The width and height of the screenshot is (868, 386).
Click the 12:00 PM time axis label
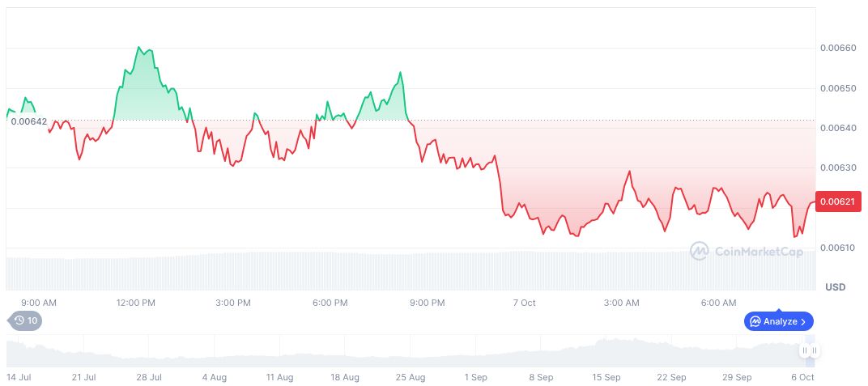pos(135,303)
